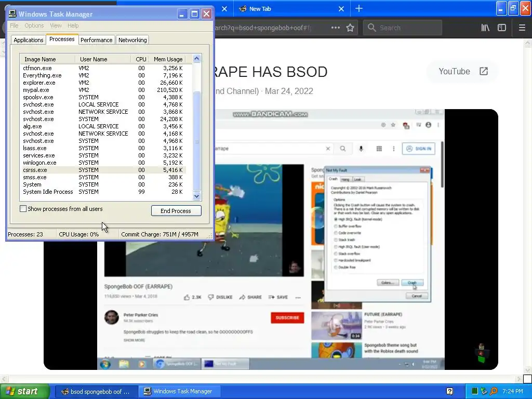The height and width of the screenshot is (399, 532).
Task: Open the browser Library icon
Action: coord(485,28)
